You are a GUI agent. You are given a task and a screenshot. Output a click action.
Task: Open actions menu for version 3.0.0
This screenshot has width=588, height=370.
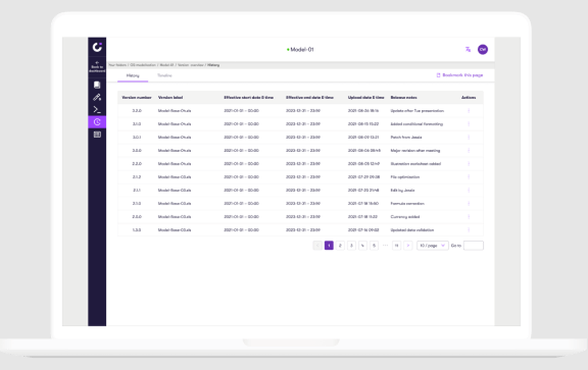[x=469, y=150]
